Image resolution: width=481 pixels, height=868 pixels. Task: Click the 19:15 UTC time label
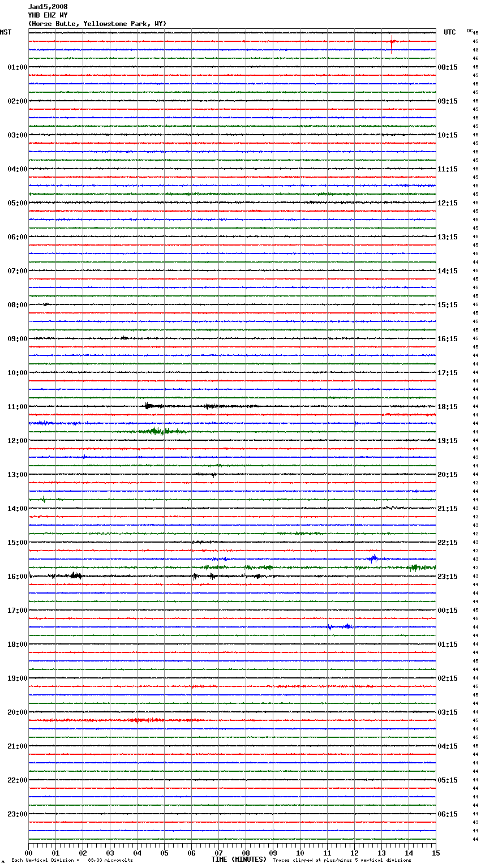tap(448, 441)
